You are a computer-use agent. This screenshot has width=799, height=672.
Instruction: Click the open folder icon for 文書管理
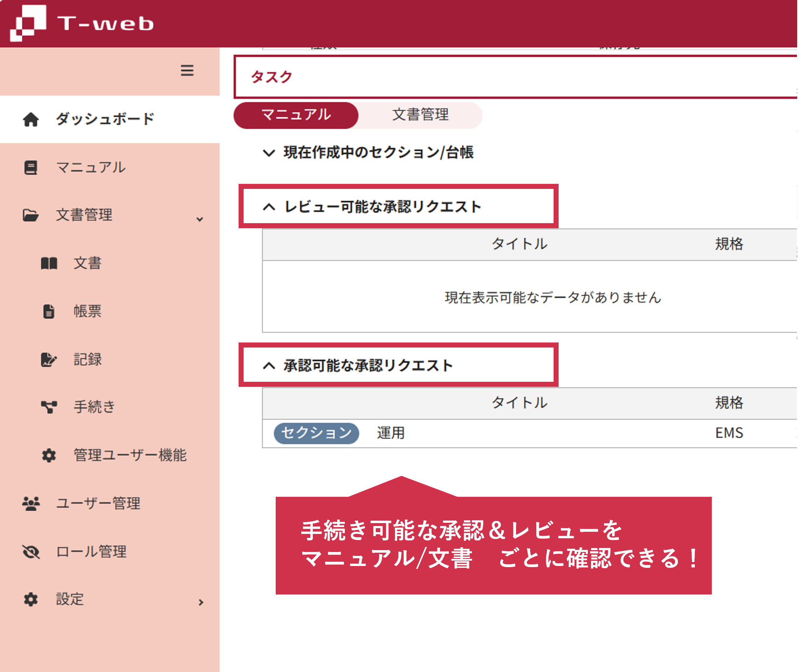[x=31, y=215]
